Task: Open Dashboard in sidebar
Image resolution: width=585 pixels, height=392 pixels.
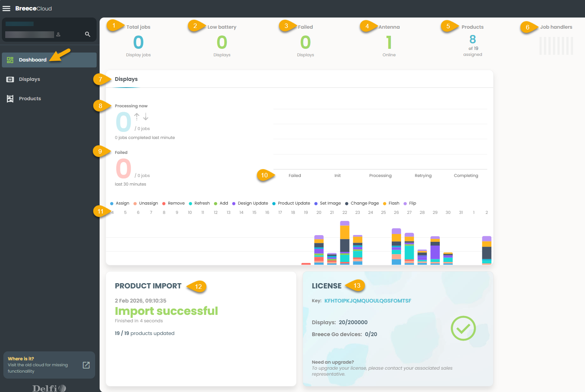Action: point(49,60)
